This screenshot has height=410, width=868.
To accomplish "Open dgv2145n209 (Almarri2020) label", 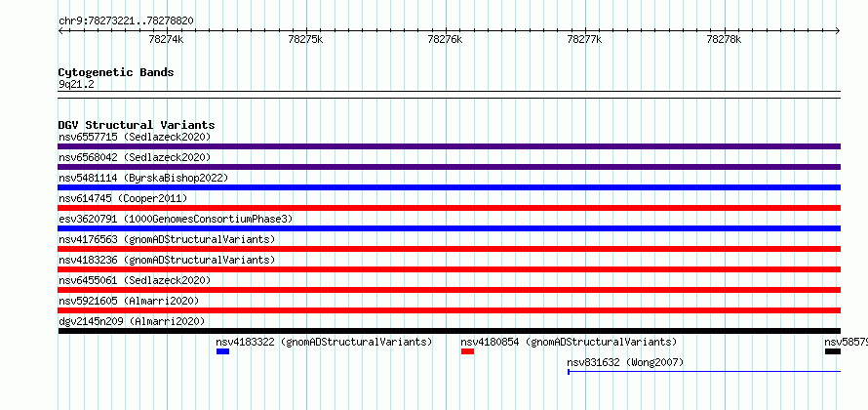I will pos(132,321).
